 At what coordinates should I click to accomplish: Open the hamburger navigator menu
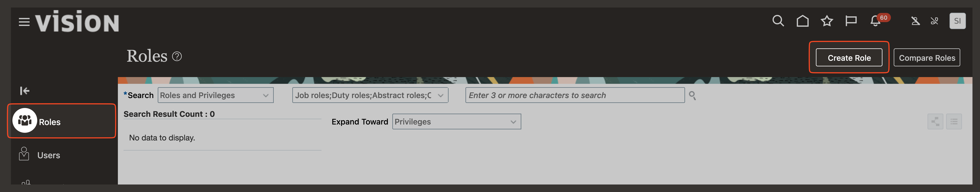tap(24, 22)
